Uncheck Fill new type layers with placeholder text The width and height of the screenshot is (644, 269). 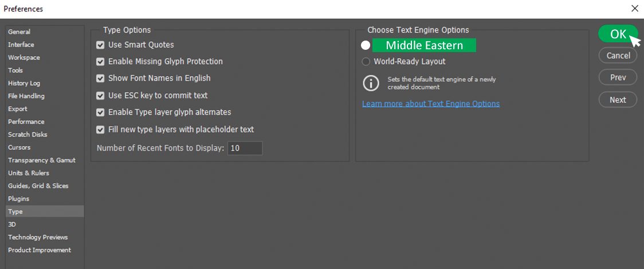[x=100, y=130]
